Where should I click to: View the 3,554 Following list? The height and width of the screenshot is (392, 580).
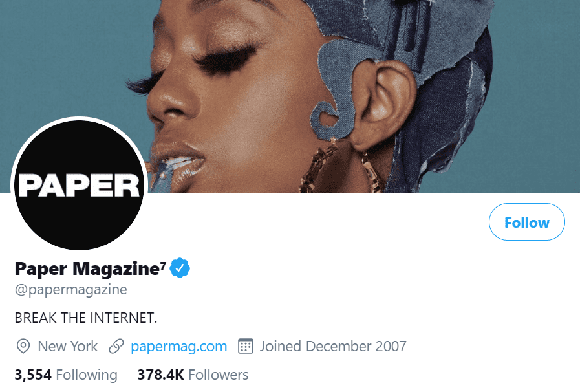[x=66, y=375]
